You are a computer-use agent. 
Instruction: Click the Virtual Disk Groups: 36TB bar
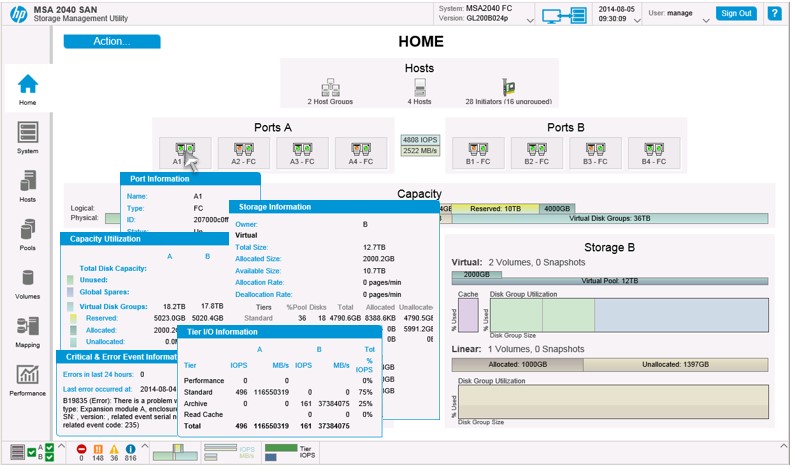610,219
